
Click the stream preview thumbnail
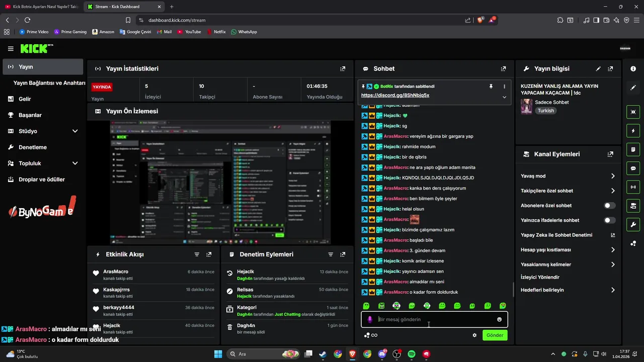click(220, 182)
